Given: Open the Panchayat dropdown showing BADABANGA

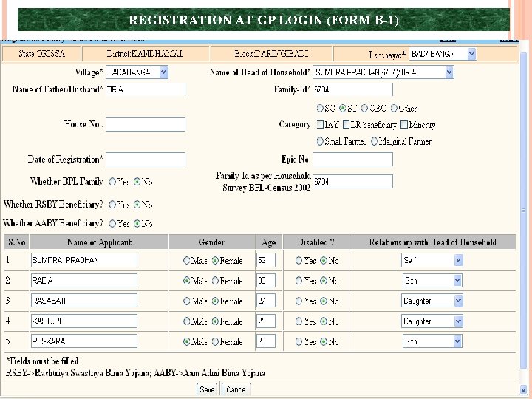Looking at the screenshot, I should pos(443,54).
